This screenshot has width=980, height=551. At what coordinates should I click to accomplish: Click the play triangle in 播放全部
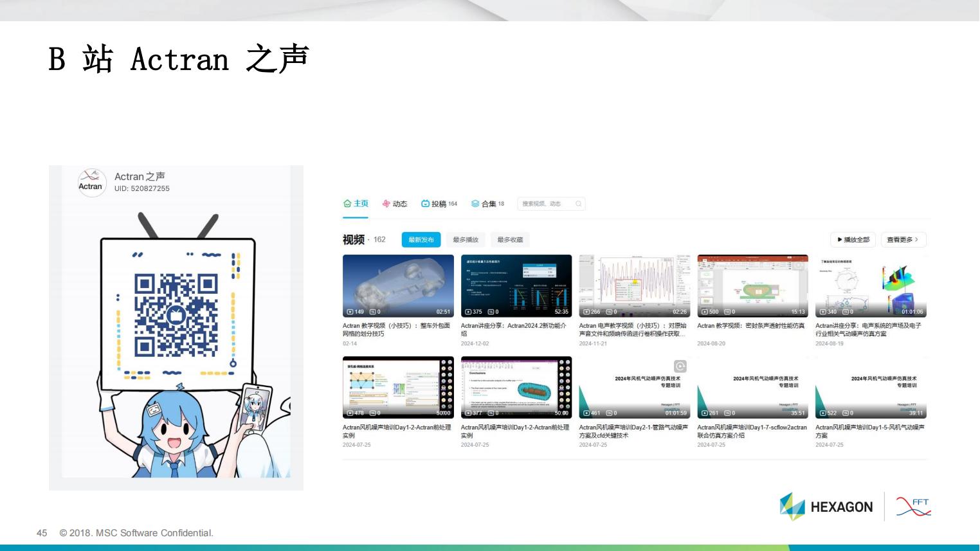[840, 240]
